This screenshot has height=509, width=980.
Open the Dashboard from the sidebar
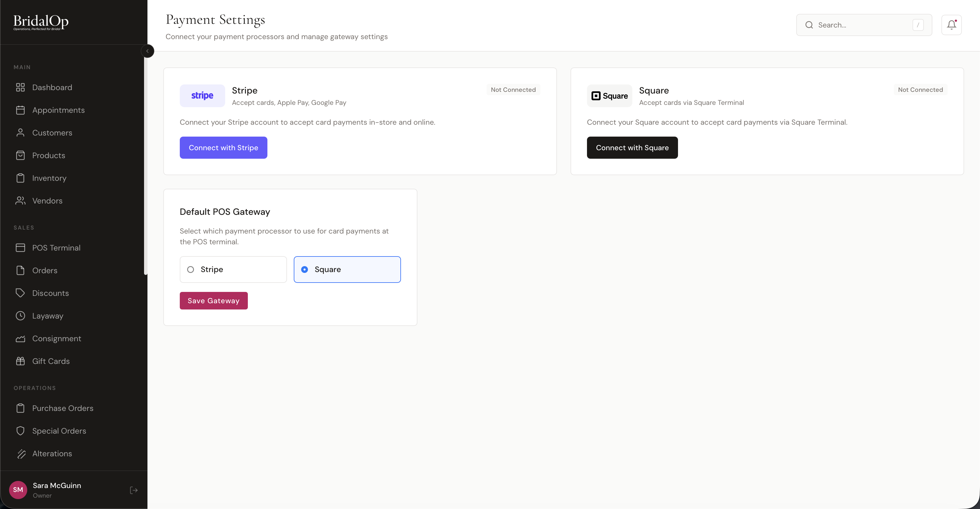52,87
